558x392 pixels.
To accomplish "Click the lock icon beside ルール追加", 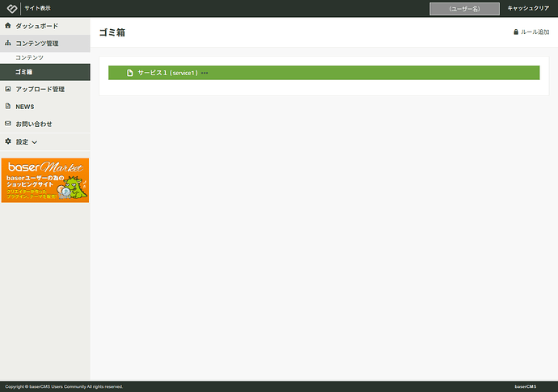I will pyautogui.click(x=516, y=32).
